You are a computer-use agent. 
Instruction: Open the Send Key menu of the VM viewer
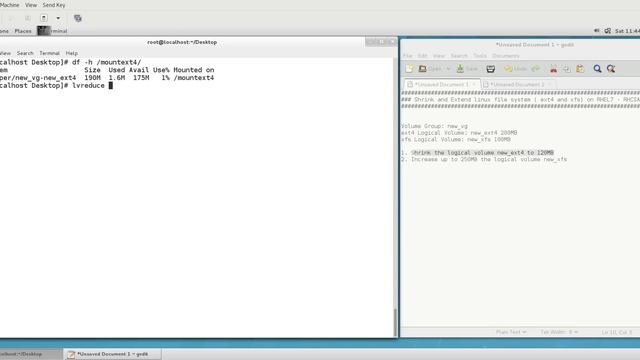54,5
